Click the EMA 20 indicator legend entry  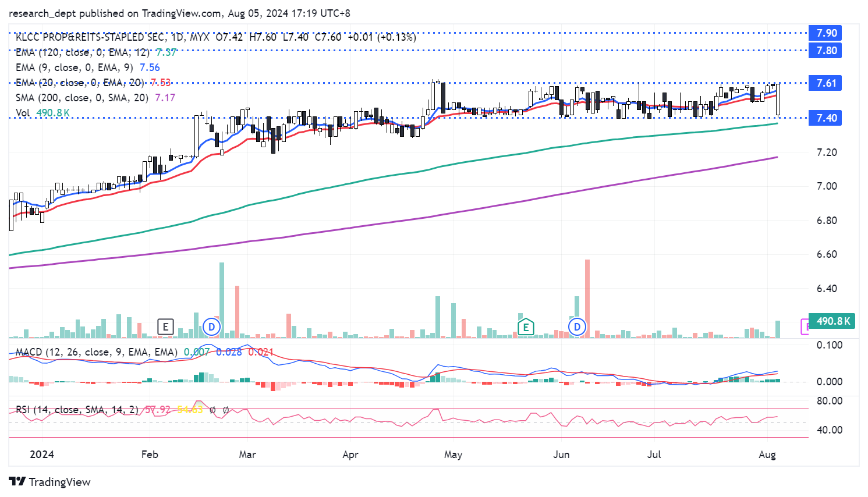click(x=80, y=83)
